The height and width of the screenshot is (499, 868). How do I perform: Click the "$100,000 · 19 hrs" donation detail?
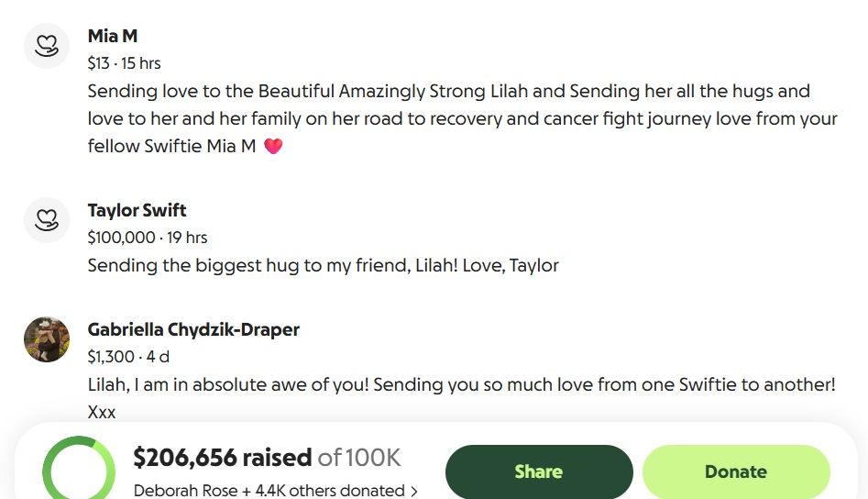(x=148, y=238)
